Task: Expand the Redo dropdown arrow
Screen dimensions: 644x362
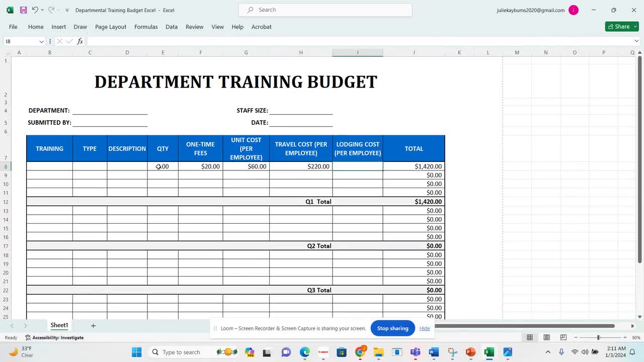Action: point(57,10)
